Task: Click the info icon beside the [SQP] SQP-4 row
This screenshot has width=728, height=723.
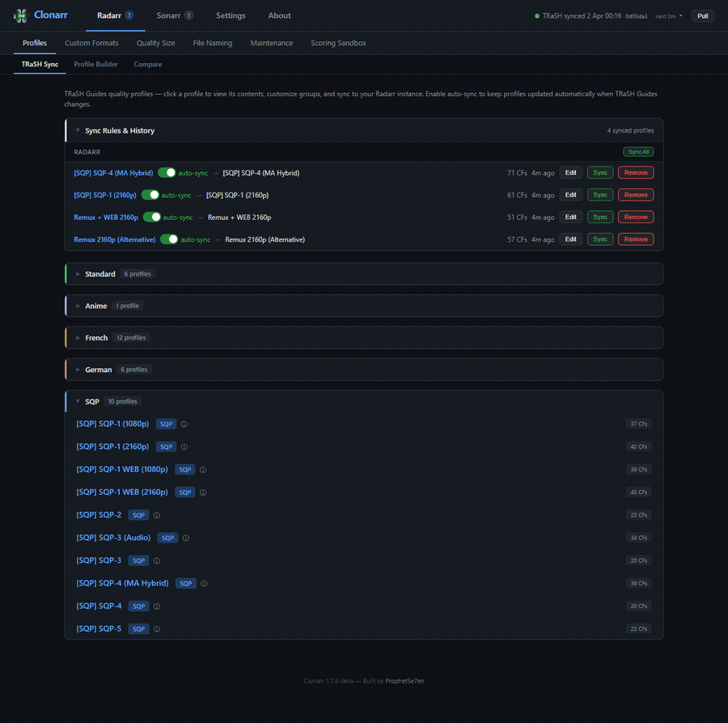Action: (x=157, y=606)
